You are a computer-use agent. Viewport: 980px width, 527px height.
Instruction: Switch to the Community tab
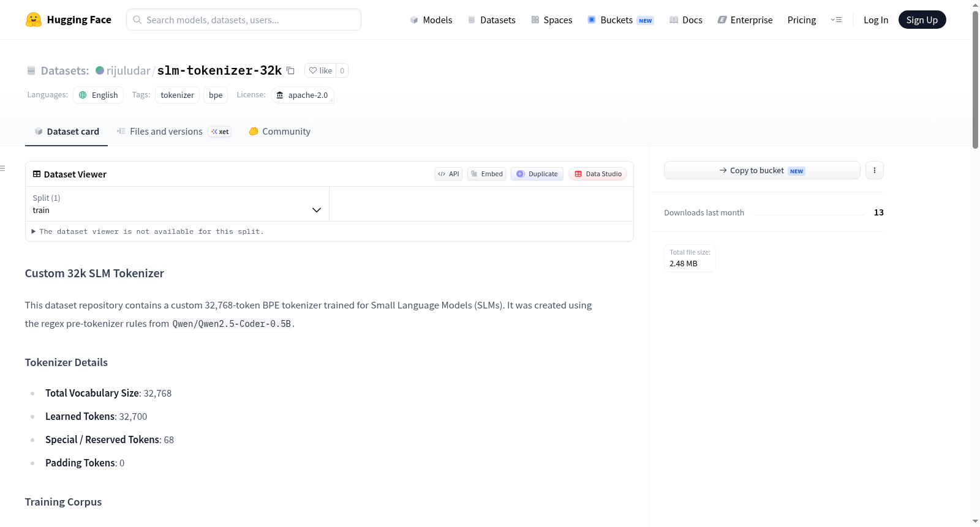click(x=279, y=131)
